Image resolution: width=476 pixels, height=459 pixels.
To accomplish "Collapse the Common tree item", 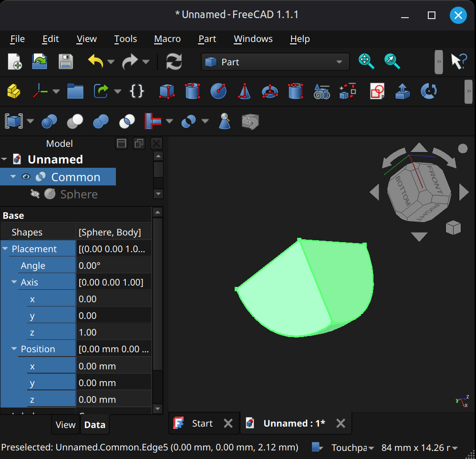I will (13, 176).
